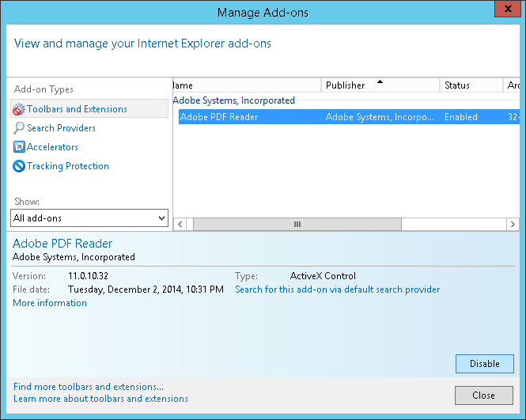The width and height of the screenshot is (526, 420).
Task: Open the Tracking Protection category
Action: point(68,166)
